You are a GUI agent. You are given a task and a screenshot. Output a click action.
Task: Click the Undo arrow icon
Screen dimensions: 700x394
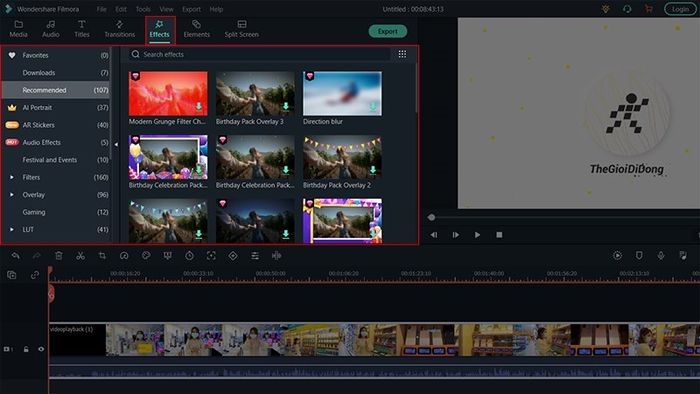(x=15, y=256)
